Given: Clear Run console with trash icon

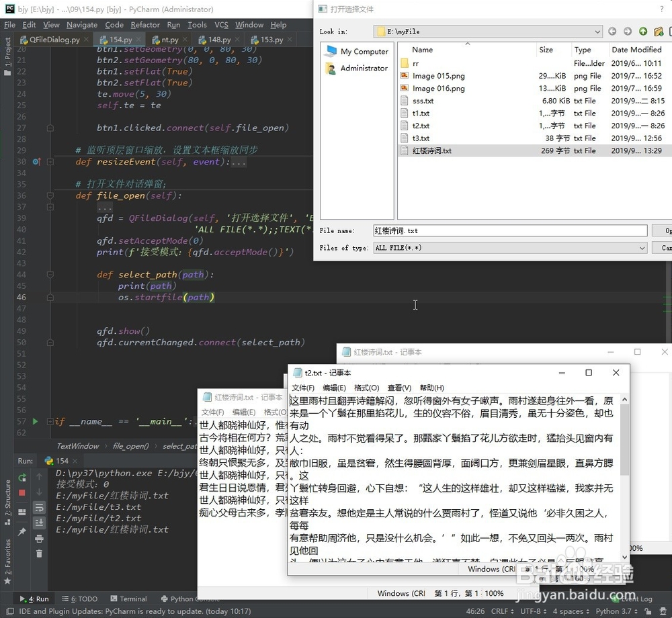Looking at the screenshot, I should click(x=39, y=554).
